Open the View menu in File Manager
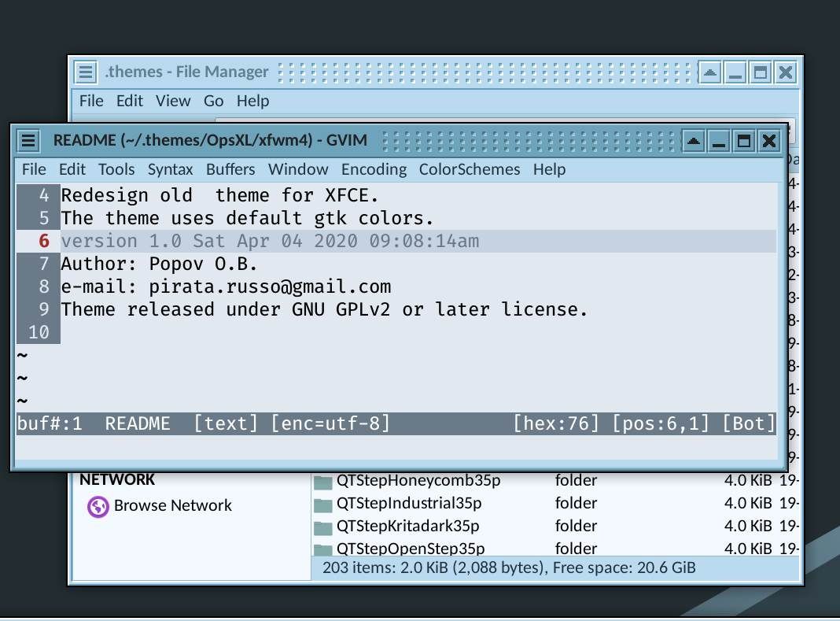Screen dimensions: 840x621 coord(172,101)
